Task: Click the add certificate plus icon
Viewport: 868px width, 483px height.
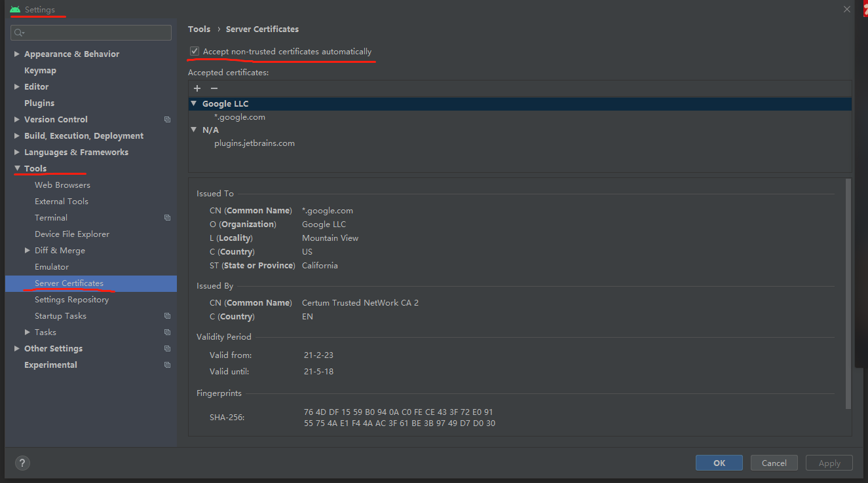Action: click(x=197, y=88)
